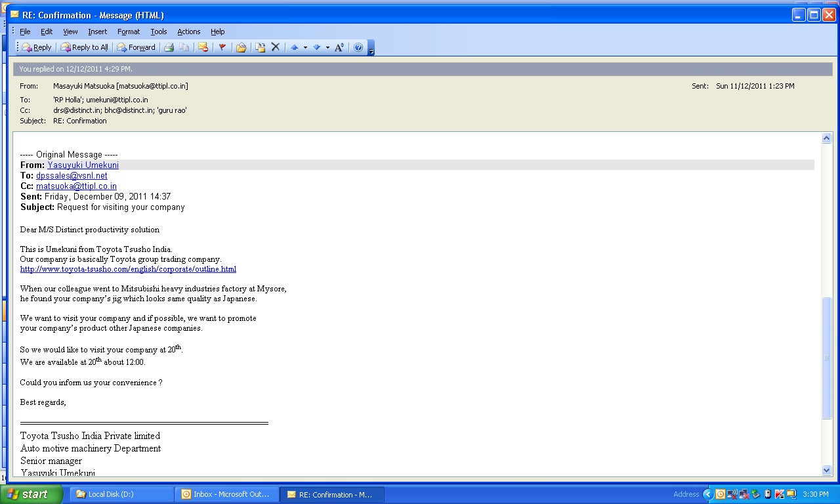Open the Format menu

click(129, 31)
